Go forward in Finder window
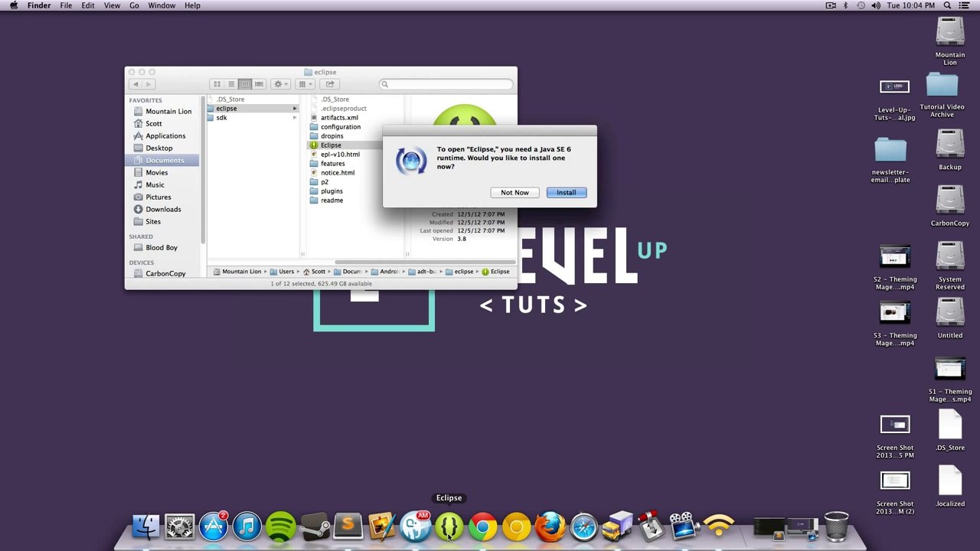Image resolution: width=980 pixels, height=551 pixels. point(149,84)
